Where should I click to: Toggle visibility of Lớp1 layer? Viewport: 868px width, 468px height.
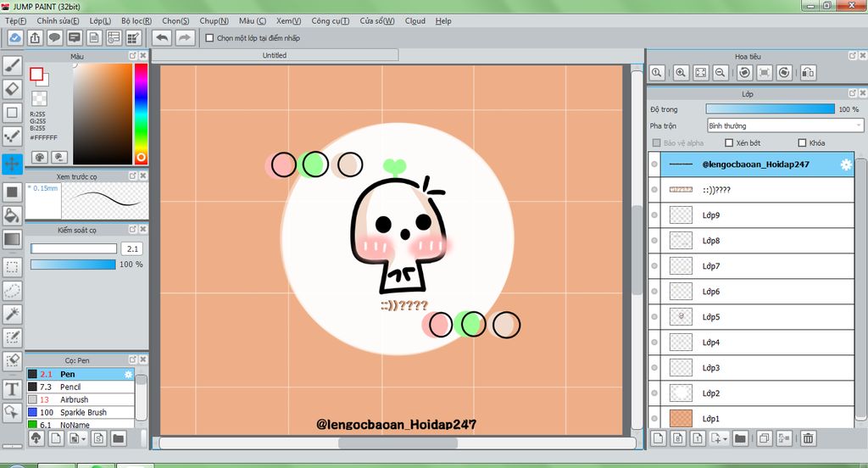pos(654,418)
